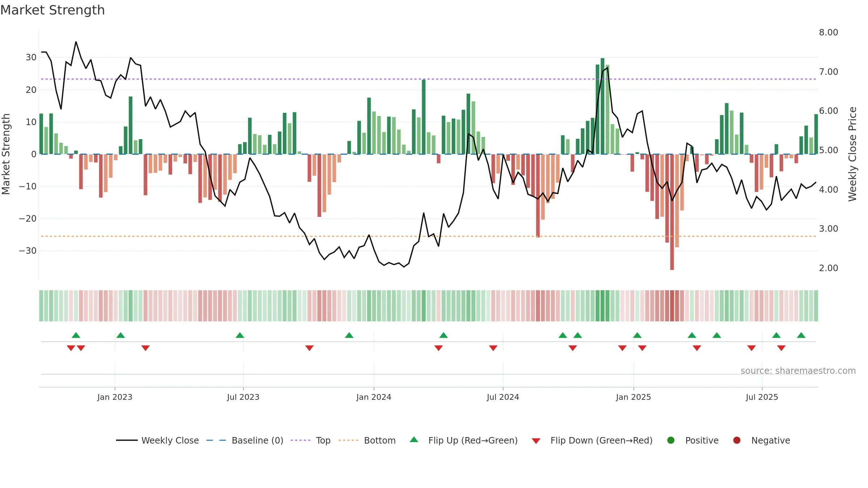Click the tallest green bar reaching 30

[x=603, y=106]
